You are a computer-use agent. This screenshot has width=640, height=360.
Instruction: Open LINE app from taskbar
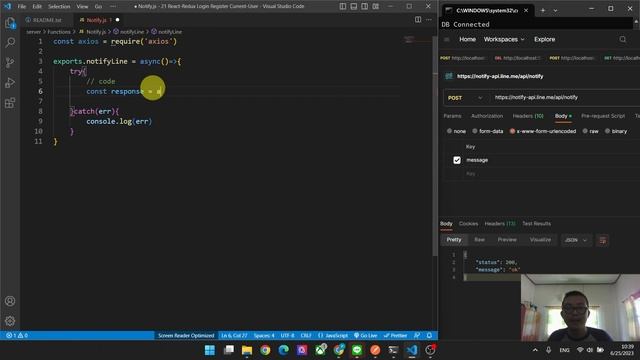click(x=357, y=350)
